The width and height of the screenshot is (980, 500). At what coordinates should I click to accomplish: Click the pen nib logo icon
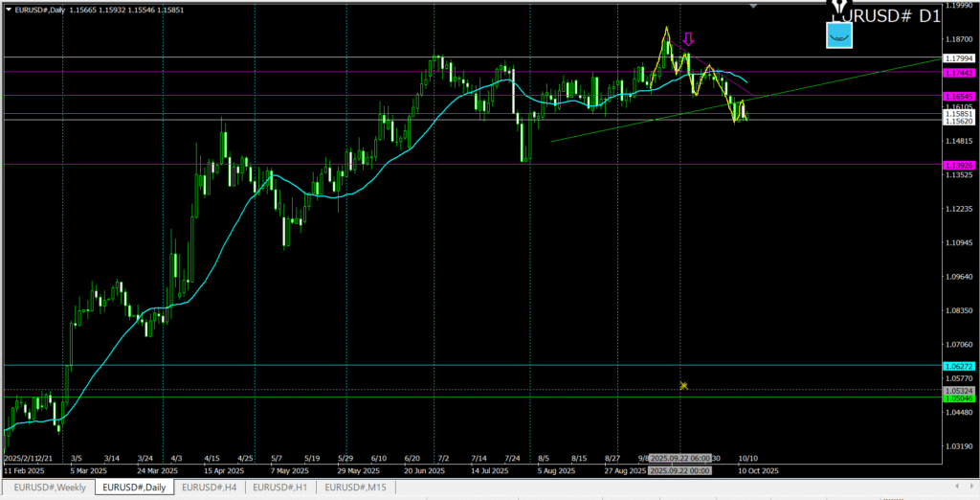[x=842, y=8]
